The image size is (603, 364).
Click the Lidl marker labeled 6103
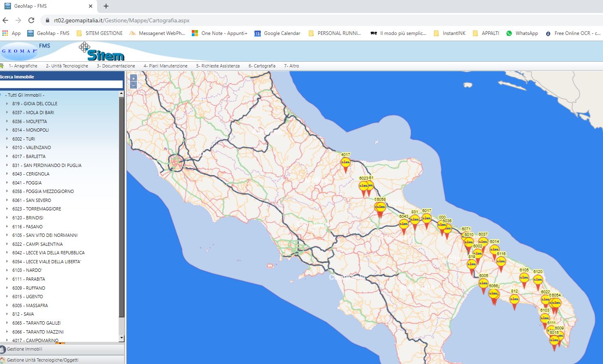click(x=545, y=319)
